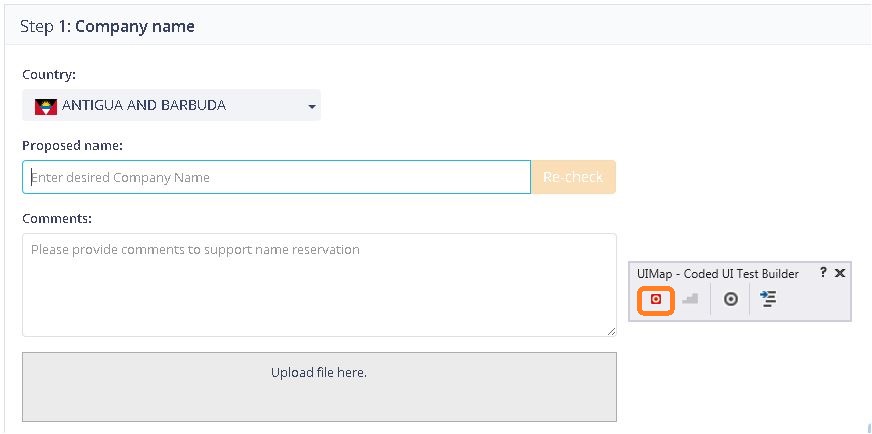Click the Step 1: Company name header
Viewport: 872px width, 434px height.
click(x=107, y=26)
